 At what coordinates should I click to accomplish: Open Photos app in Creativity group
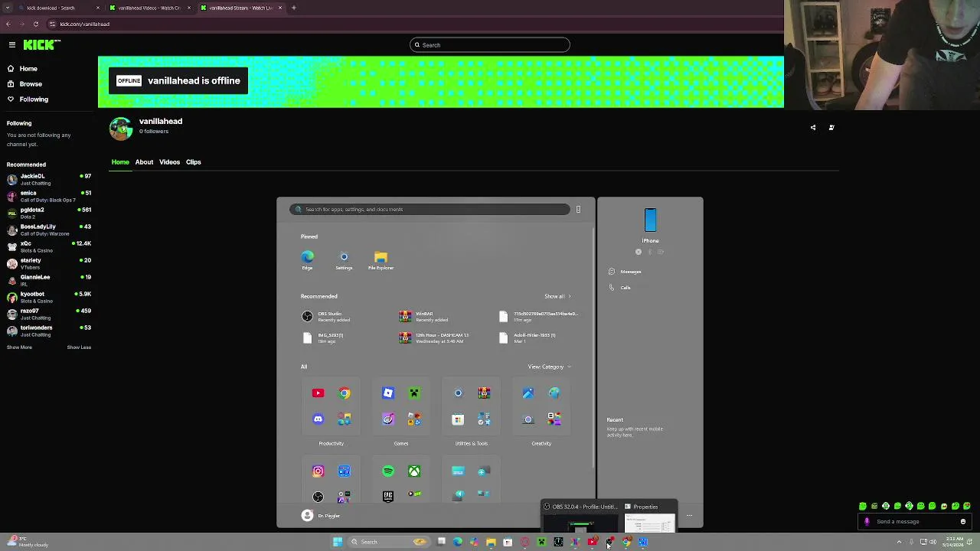coord(528,393)
